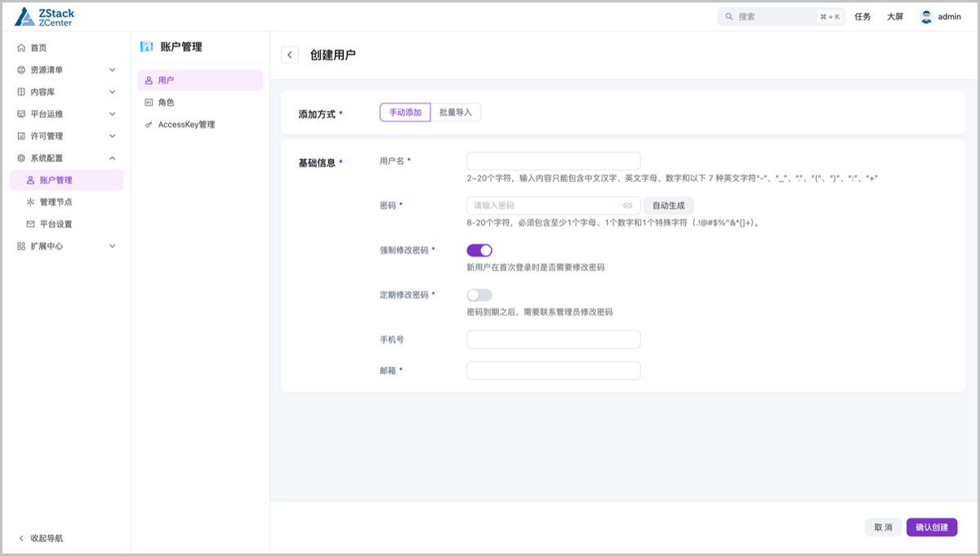Image resolution: width=980 pixels, height=556 pixels.
Task: Collapse the 系统配置 chevron
Action: (113, 158)
